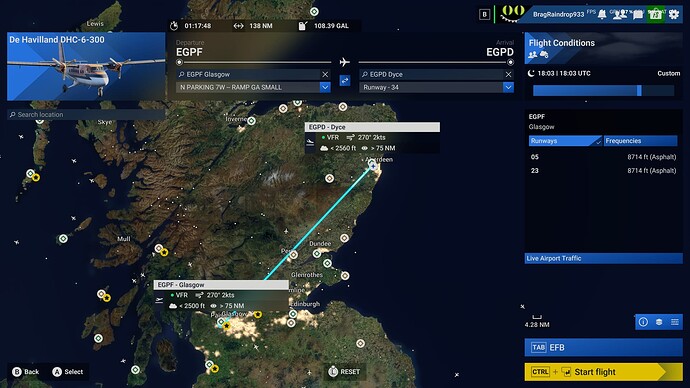Clear the EGPF Glasgow departure field
This screenshot has height=388, width=690.
coord(325,74)
